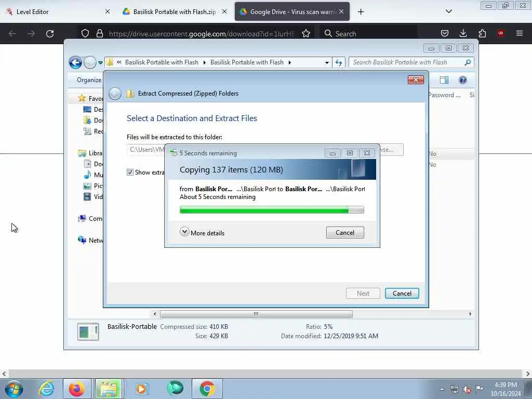Reload the page in Firefox
The width and height of the screenshot is (532, 399).
(x=50, y=34)
